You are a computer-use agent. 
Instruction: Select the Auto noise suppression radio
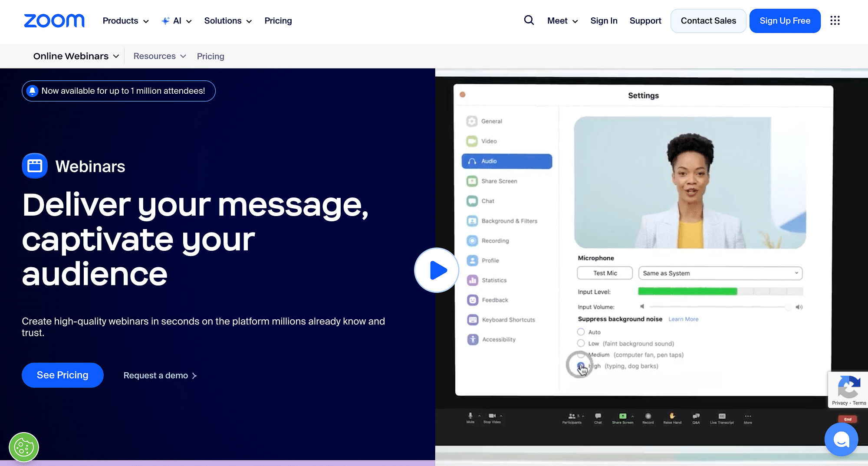click(x=581, y=332)
